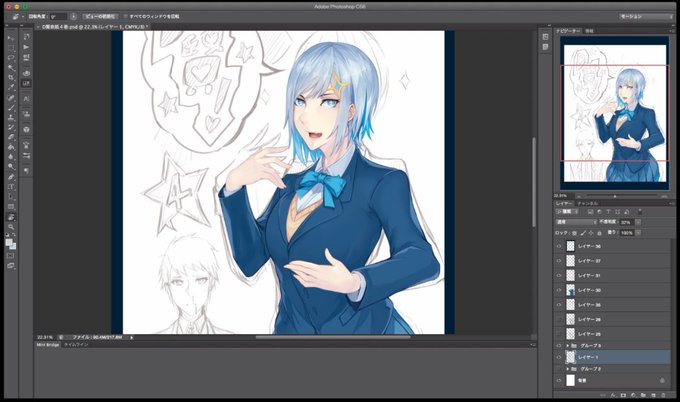Select the Brush tool

coord(11,108)
